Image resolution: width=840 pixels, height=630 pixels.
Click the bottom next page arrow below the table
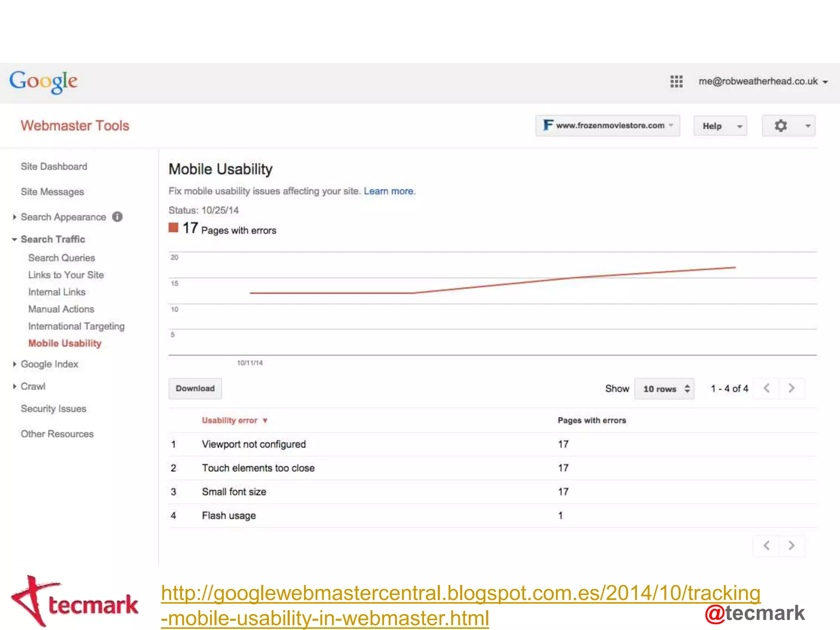792,546
